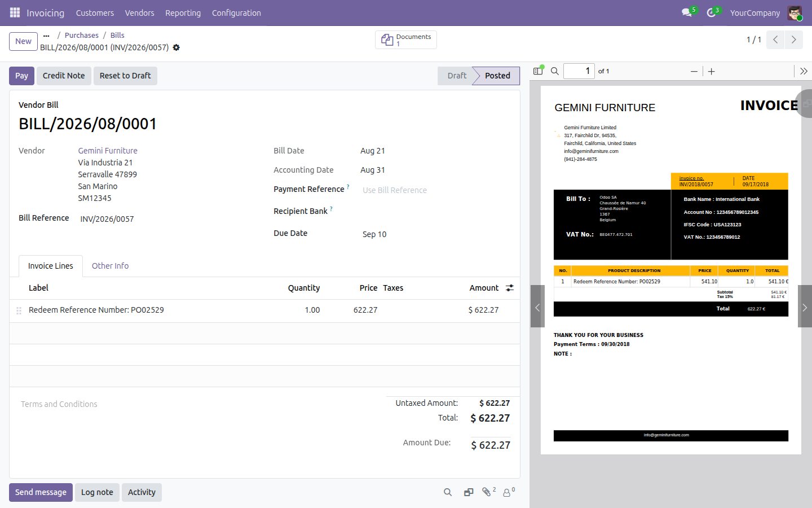Screen dimensions: 812x508
Task: Click the Payment Reference help question mark
Action: (x=348, y=187)
